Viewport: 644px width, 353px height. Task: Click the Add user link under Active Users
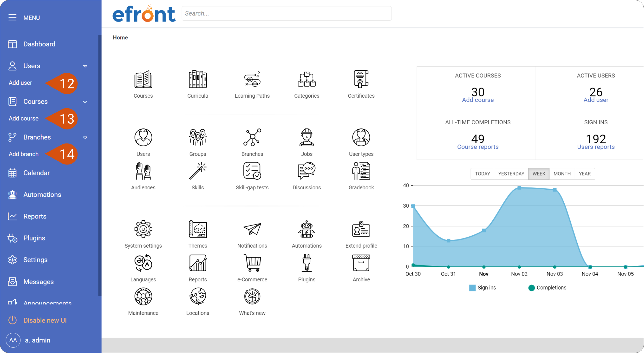click(x=596, y=100)
